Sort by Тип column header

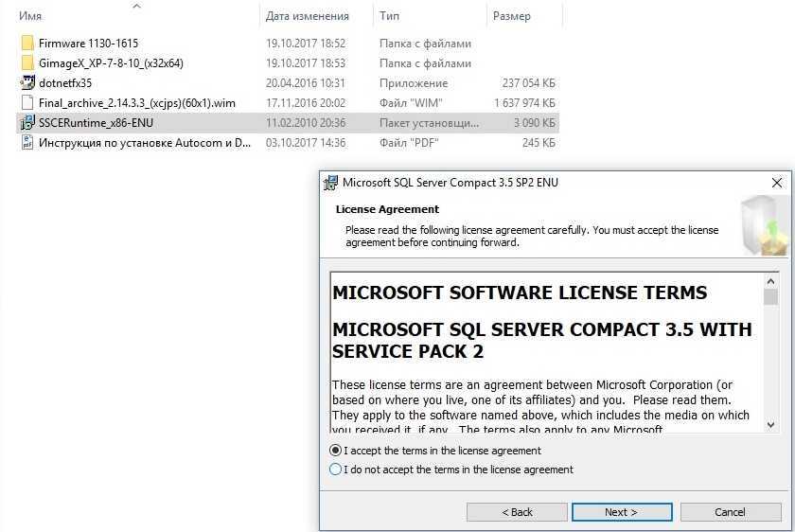388,16
